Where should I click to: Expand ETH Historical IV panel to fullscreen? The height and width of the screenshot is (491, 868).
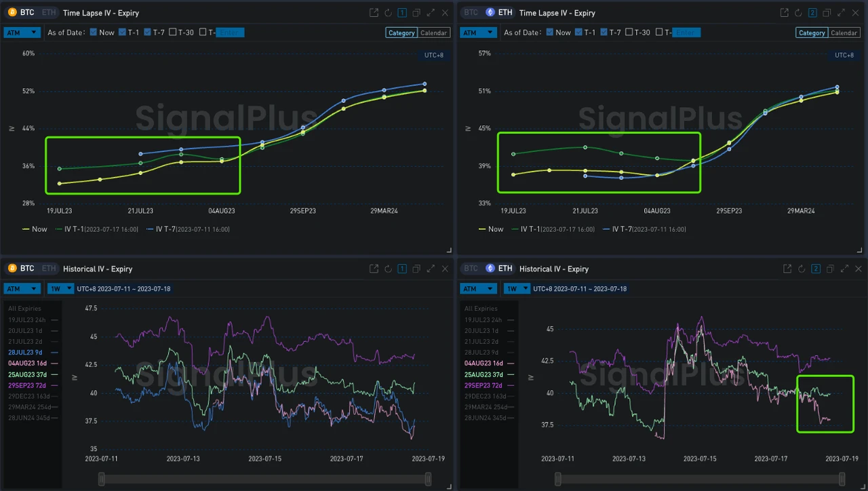pos(844,269)
